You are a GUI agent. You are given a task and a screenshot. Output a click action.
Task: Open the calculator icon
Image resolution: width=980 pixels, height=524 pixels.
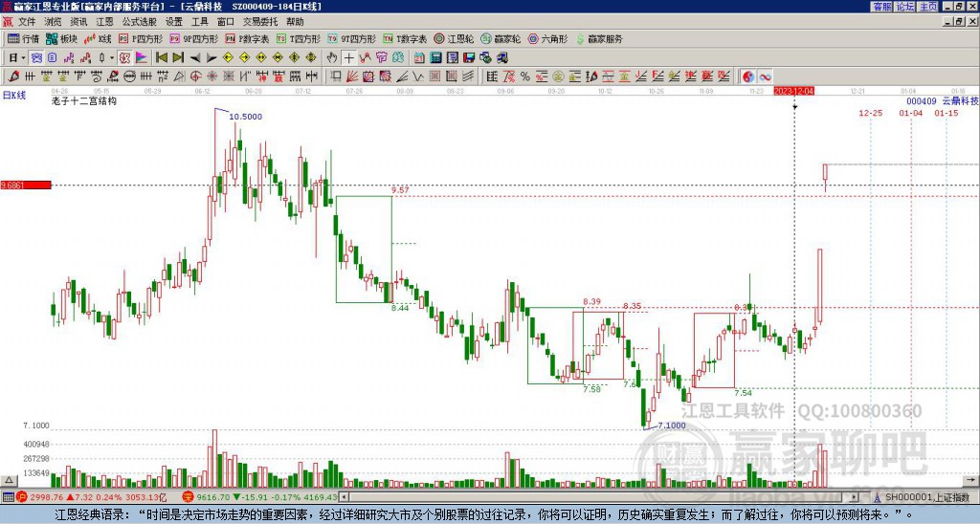click(436, 58)
